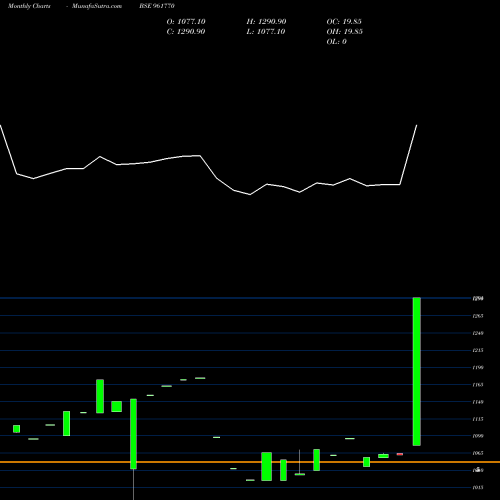Image resolution: width=500 pixels, height=500 pixels.
Task: Click the "OH: 19.85" reading
Action: point(345,32)
